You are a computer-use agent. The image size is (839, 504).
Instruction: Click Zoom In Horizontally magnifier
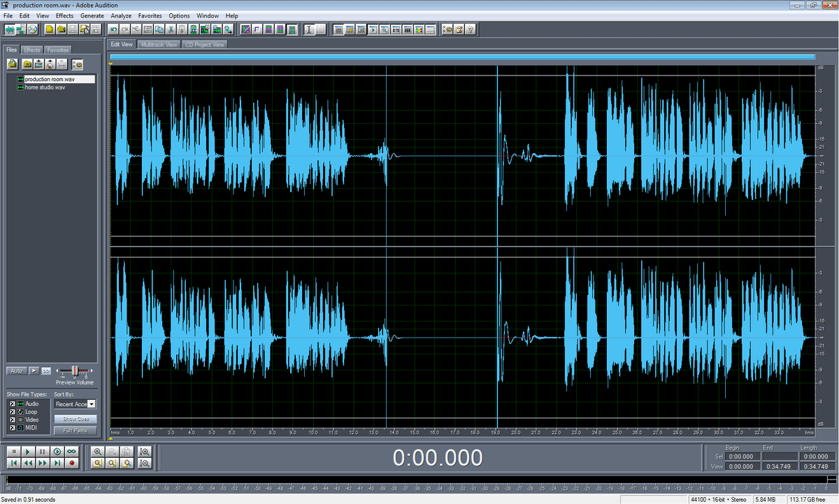point(98,451)
